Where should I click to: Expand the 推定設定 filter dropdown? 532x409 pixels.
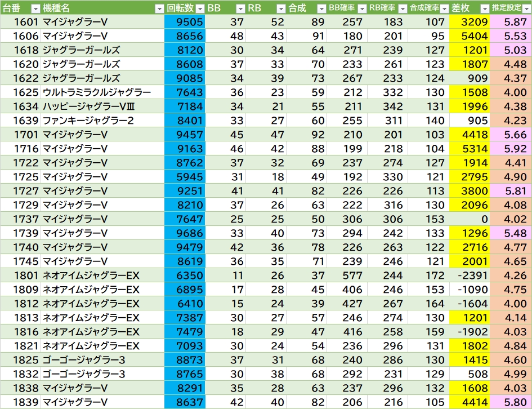click(x=526, y=8)
